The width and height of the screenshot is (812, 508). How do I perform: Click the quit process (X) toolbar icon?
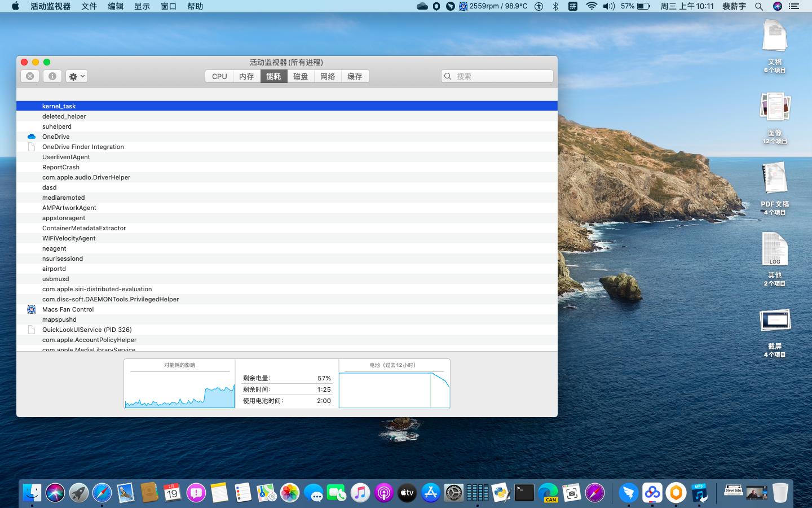[30, 76]
